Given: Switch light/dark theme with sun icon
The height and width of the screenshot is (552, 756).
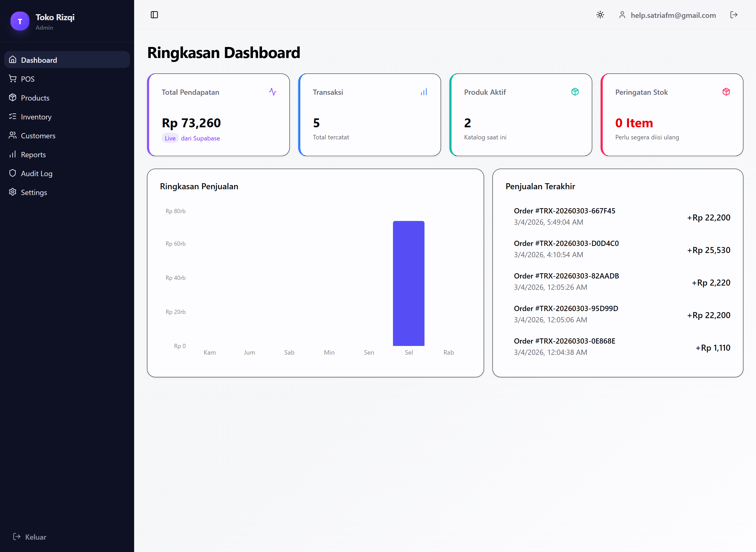Looking at the screenshot, I should 600,15.
